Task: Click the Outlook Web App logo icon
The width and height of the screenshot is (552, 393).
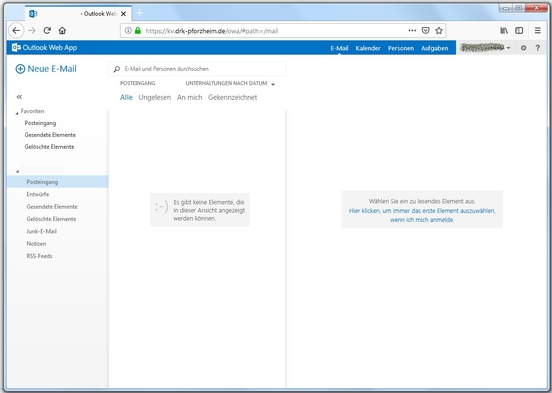Action: [x=16, y=48]
